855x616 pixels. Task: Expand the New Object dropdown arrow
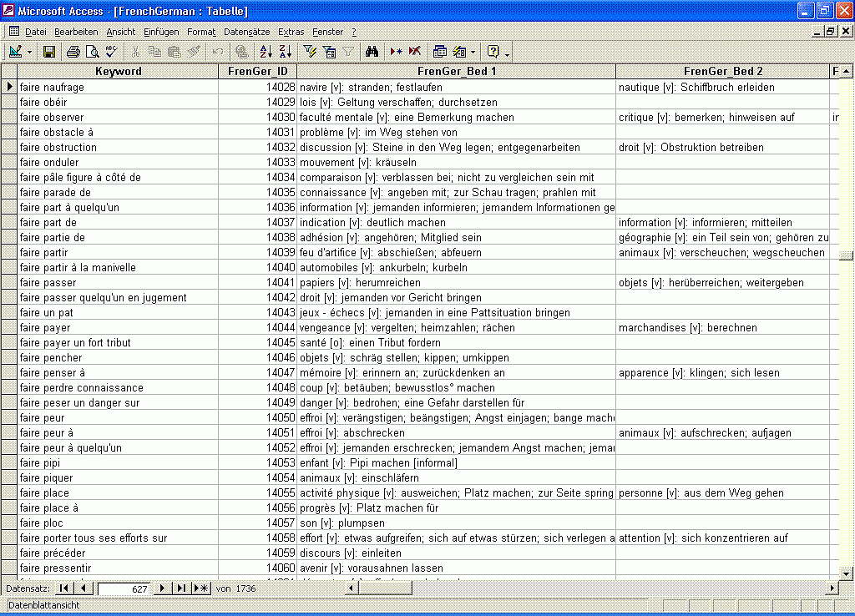[x=473, y=53]
